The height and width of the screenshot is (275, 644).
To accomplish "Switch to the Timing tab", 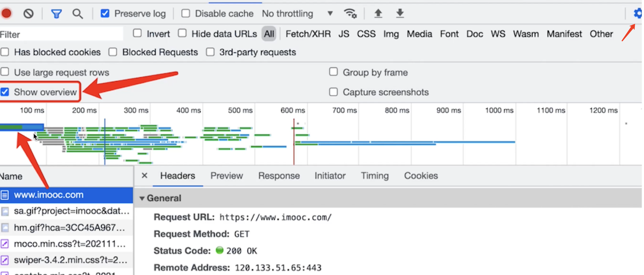I will (375, 176).
